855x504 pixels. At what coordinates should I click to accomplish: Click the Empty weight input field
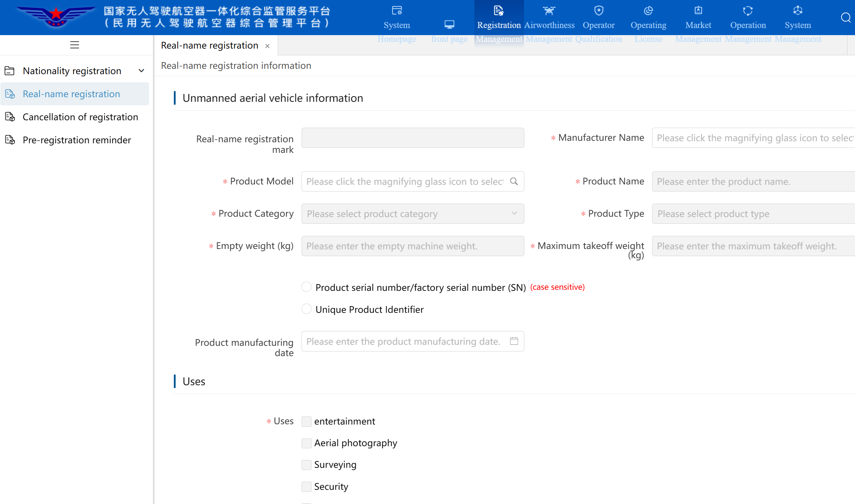tap(413, 246)
